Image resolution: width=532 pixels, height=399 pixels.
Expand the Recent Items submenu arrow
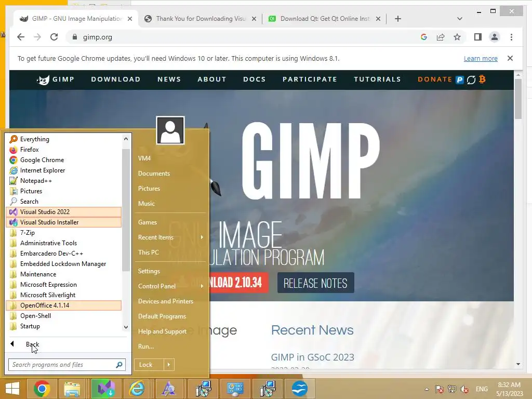tap(202, 237)
